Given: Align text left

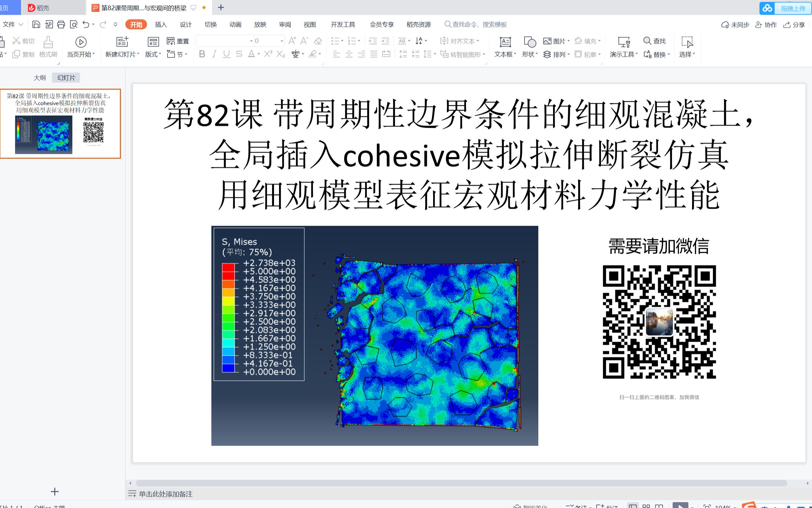Looking at the screenshot, I should click(x=337, y=54).
